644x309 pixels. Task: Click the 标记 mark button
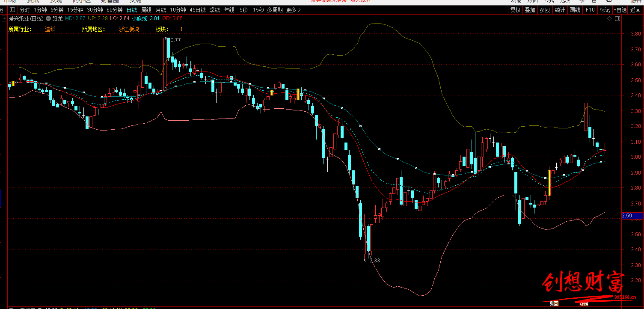coord(605,10)
